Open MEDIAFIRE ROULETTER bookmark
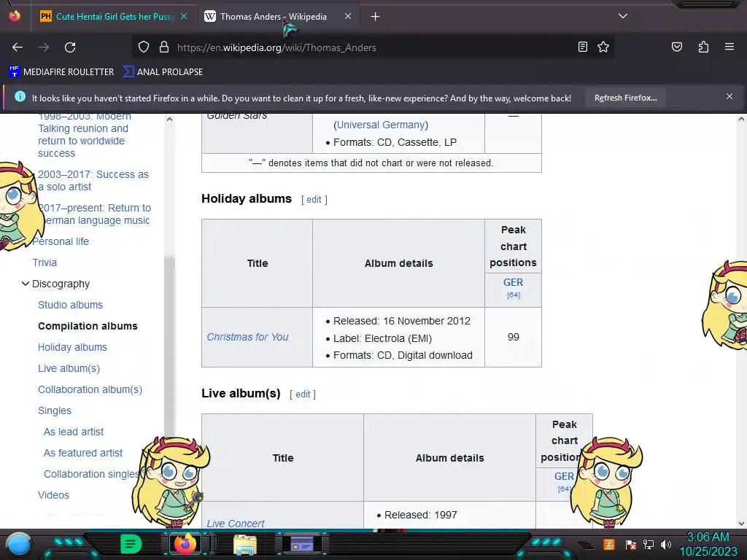747x560 pixels. 62,72
